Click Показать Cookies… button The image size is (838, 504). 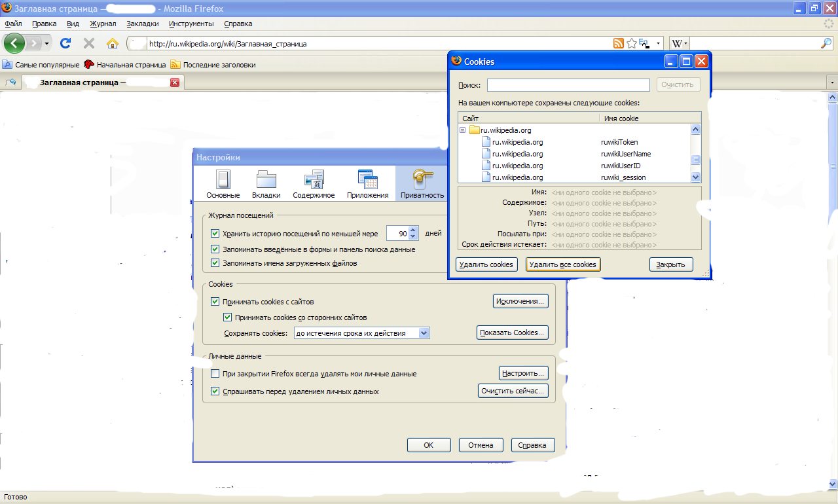(x=513, y=333)
